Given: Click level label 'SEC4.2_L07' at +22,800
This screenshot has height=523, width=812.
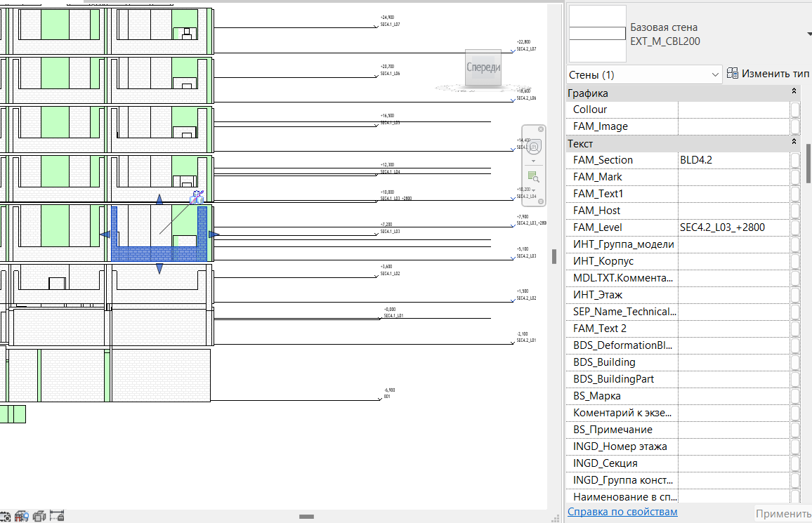Looking at the screenshot, I should tap(526, 49).
